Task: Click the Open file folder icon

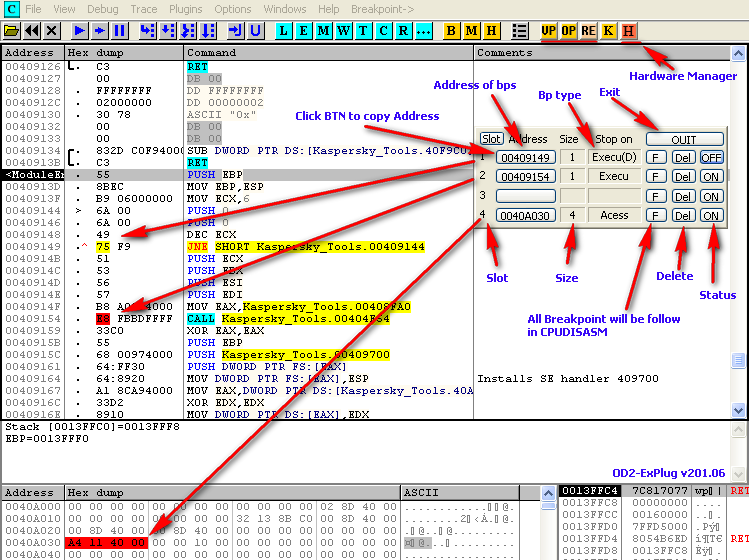Action: (11, 31)
